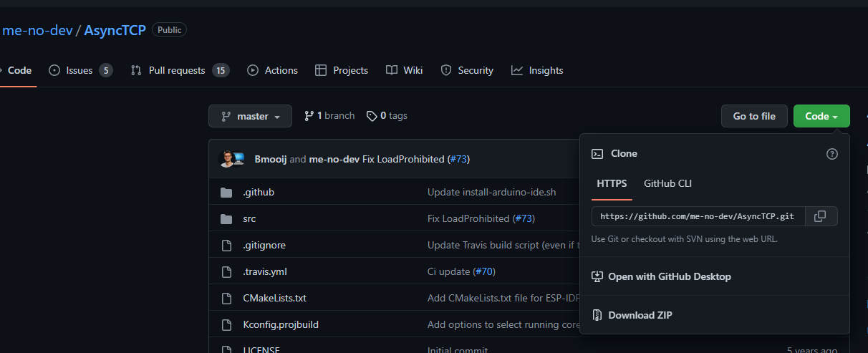The width and height of the screenshot is (868, 353).
Task: Open the Add CMakeLists.txt commit message
Action: tap(503, 298)
